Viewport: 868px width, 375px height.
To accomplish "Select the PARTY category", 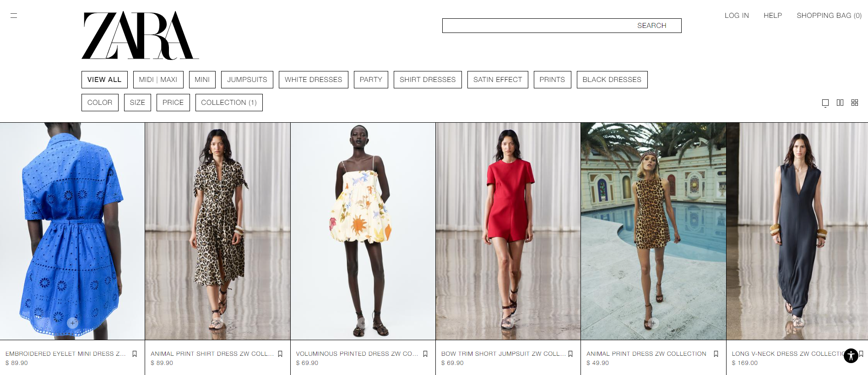I will (x=371, y=80).
